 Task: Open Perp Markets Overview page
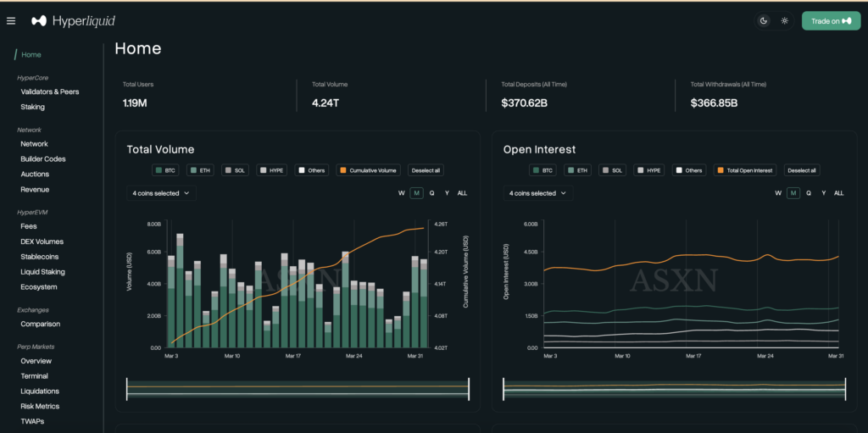click(x=36, y=361)
